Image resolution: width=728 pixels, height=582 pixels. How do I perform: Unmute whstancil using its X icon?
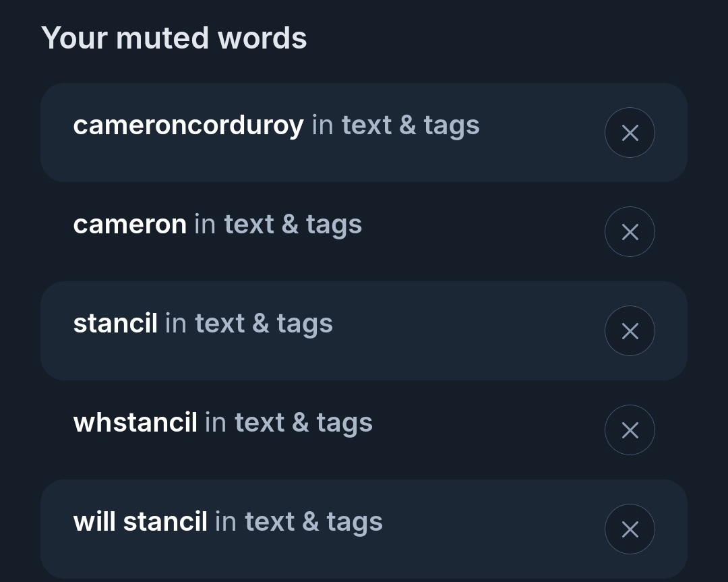pyautogui.click(x=630, y=430)
